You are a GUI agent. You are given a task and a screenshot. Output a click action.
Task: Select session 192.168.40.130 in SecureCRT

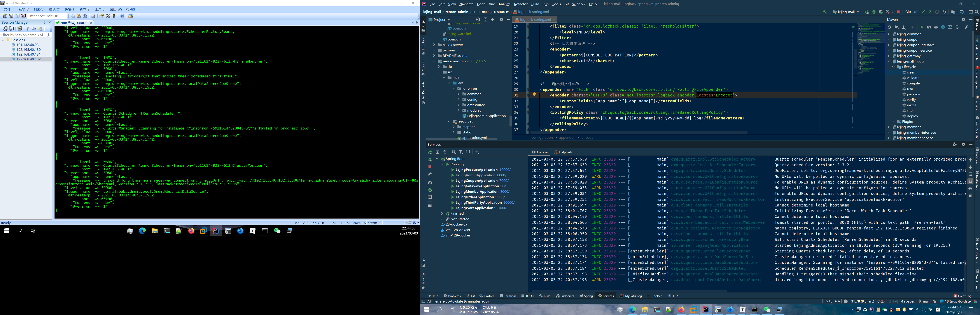[28, 49]
